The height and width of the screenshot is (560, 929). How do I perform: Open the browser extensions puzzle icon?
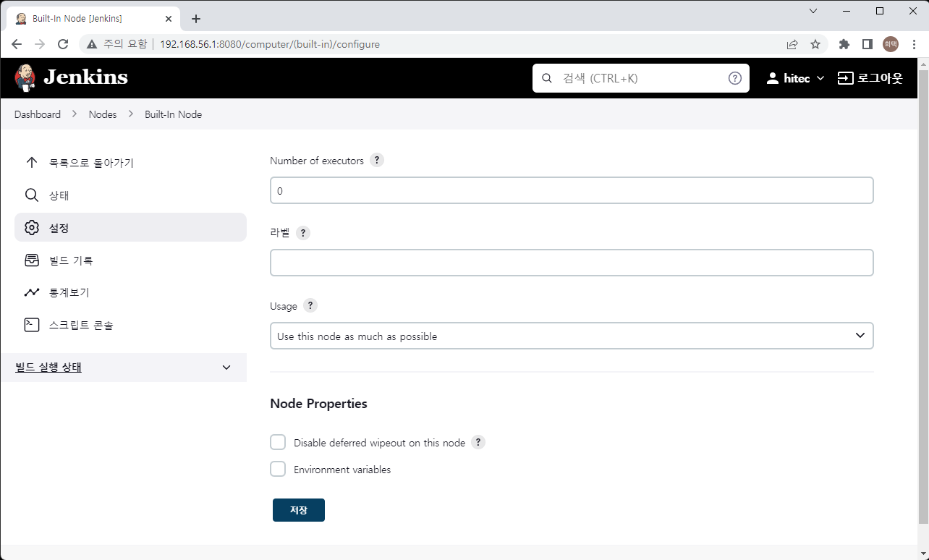[844, 44]
